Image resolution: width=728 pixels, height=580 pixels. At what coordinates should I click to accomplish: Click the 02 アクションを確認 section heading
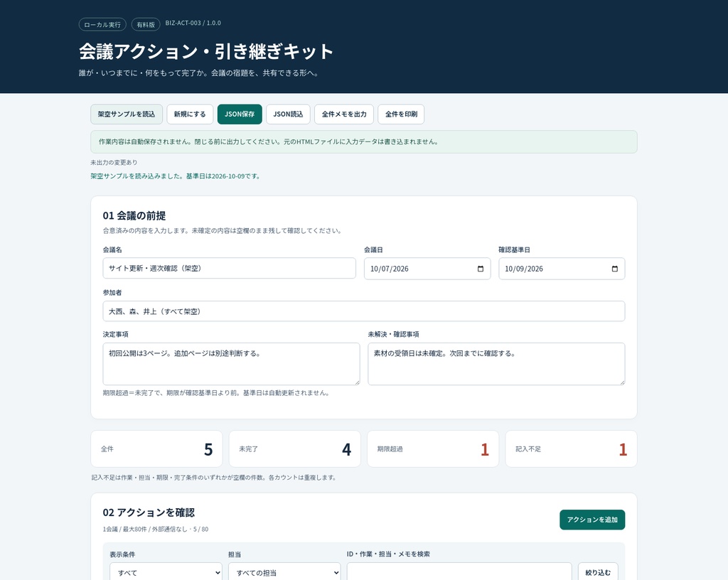click(149, 512)
